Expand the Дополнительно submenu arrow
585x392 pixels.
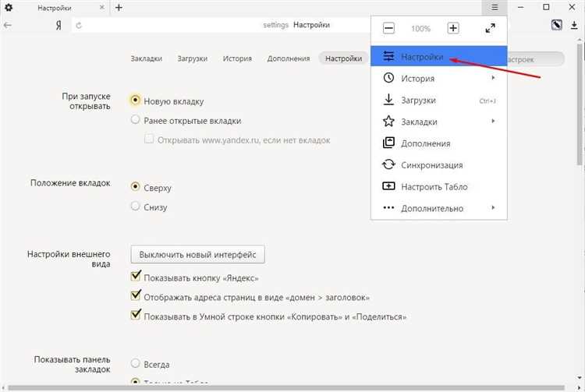tap(493, 207)
